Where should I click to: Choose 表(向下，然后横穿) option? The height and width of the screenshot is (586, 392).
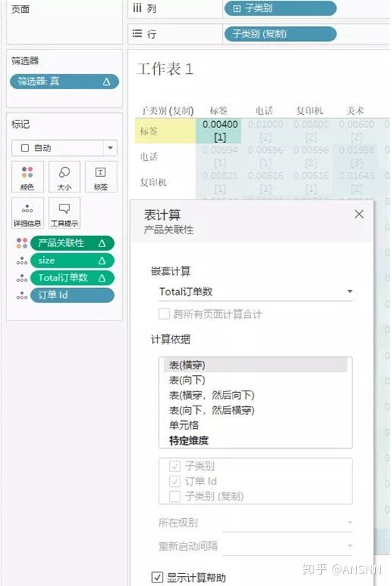255,410
